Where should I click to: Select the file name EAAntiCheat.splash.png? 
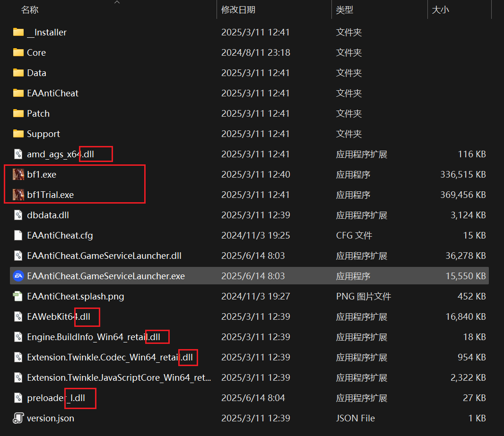pyautogui.click(x=76, y=296)
